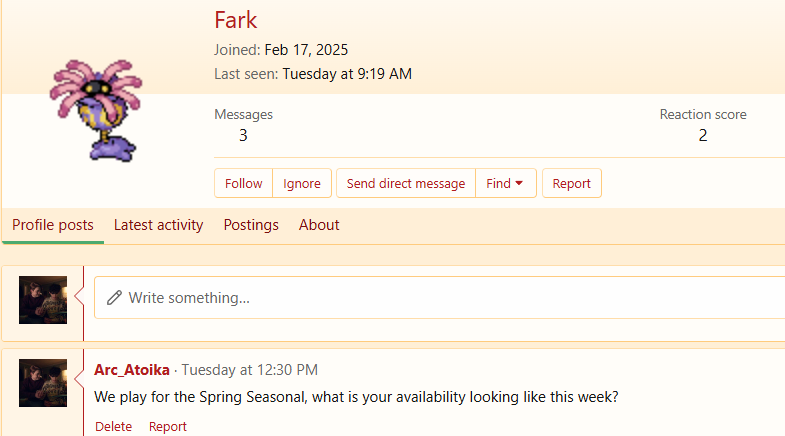
Task: Delete Arc_Atoika's profile post
Action: click(x=113, y=427)
